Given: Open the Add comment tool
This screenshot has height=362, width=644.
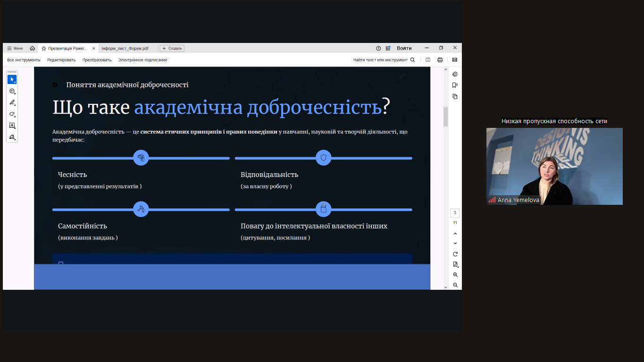Looking at the screenshot, I should (x=12, y=91).
